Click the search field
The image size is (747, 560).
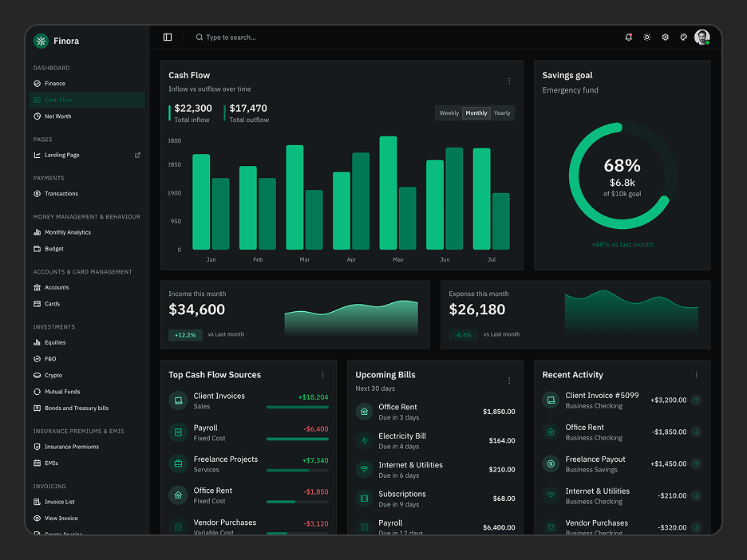[227, 37]
